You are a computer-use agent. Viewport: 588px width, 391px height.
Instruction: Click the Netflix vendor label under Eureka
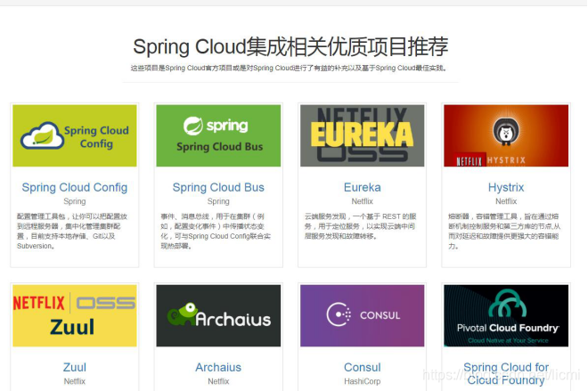[x=363, y=201]
